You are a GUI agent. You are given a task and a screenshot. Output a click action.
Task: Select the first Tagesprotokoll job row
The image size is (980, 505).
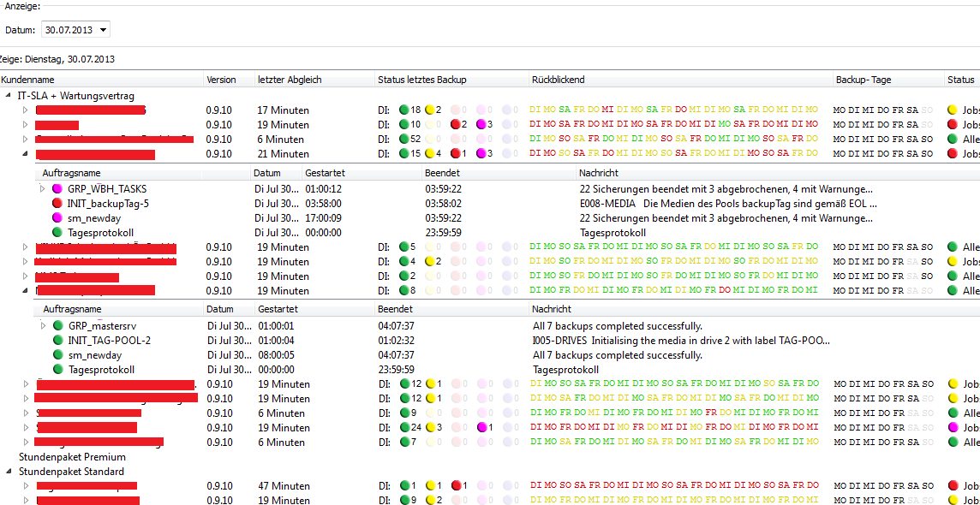pos(100,232)
